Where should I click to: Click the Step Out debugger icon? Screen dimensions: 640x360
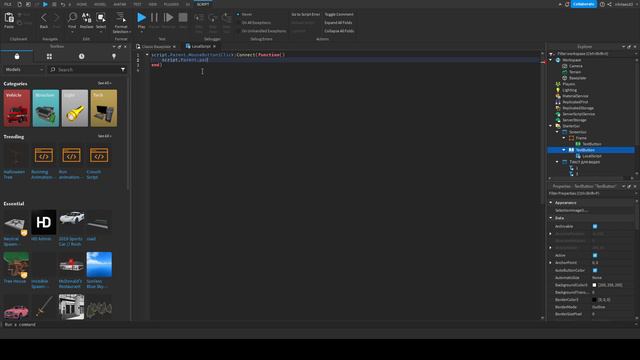227,18
